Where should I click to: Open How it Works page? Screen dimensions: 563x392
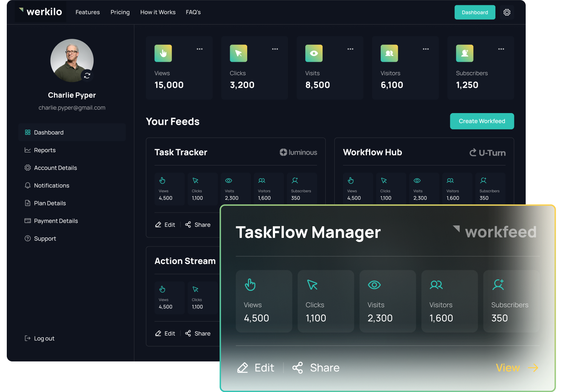158,12
